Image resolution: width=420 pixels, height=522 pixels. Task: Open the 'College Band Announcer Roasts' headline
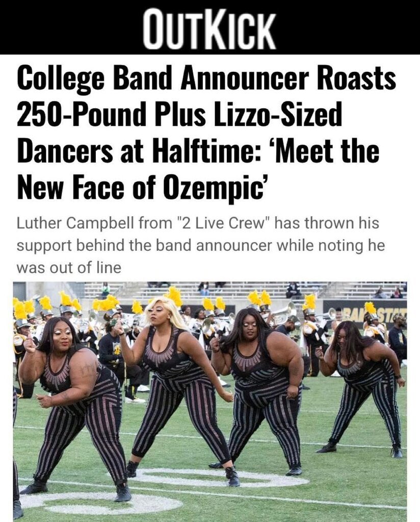(x=206, y=79)
